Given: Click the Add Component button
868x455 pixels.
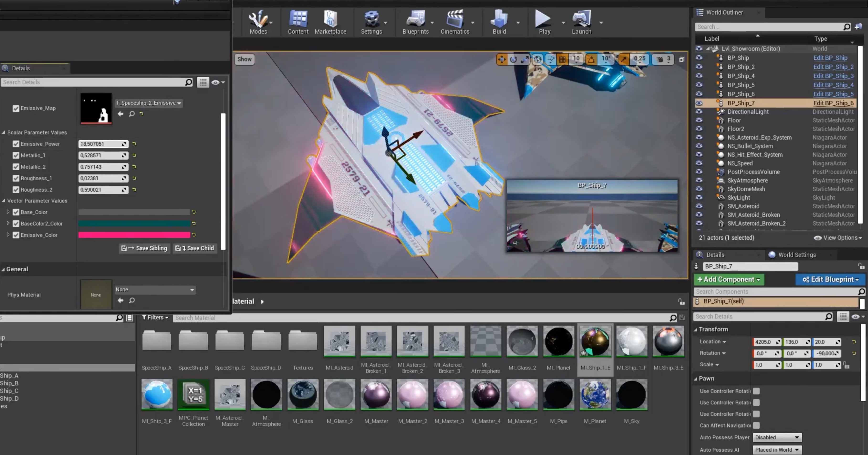Looking at the screenshot, I should (728, 280).
